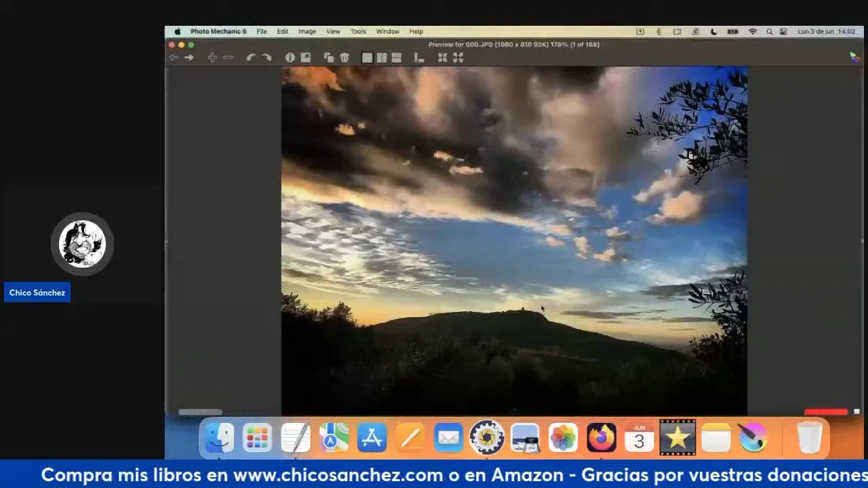This screenshot has width=868, height=488.
Task: Switch to side-by-side image layout
Action: point(382,58)
